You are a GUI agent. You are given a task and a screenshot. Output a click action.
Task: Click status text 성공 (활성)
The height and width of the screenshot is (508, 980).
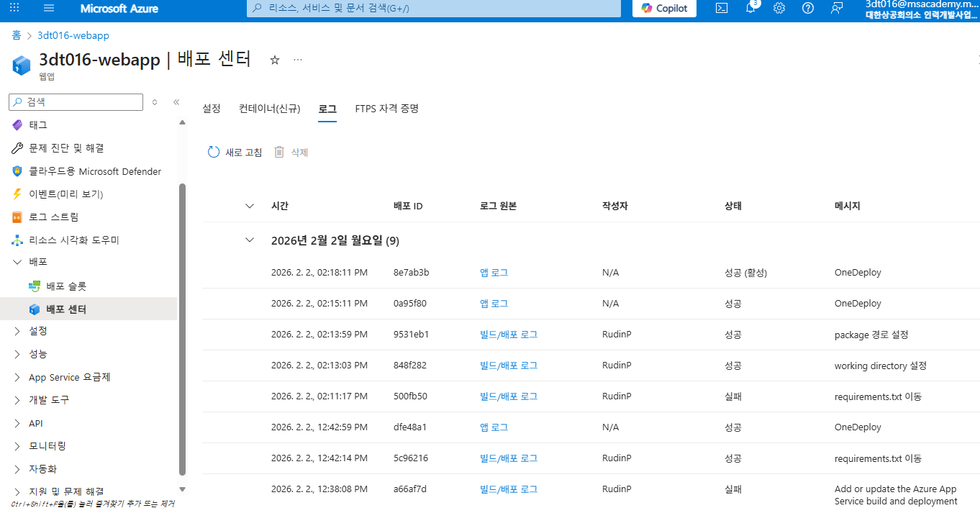point(746,273)
